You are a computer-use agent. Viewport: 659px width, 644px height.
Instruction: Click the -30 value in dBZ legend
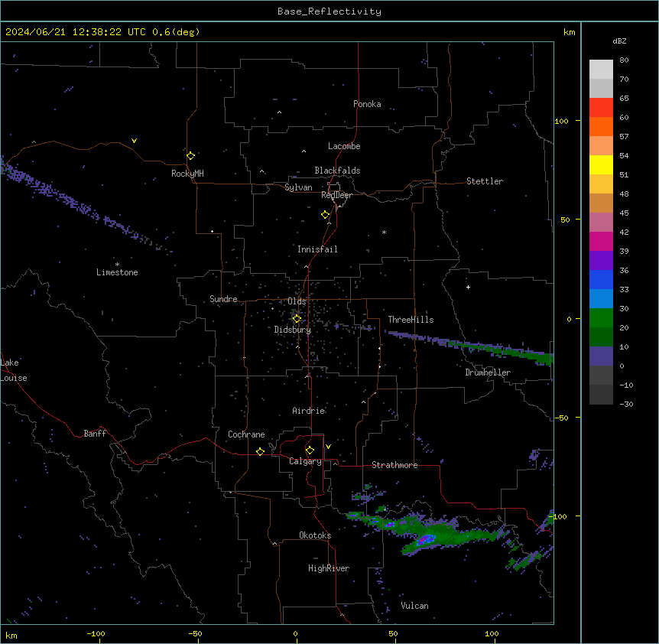pyautogui.click(x=626, y=405)
